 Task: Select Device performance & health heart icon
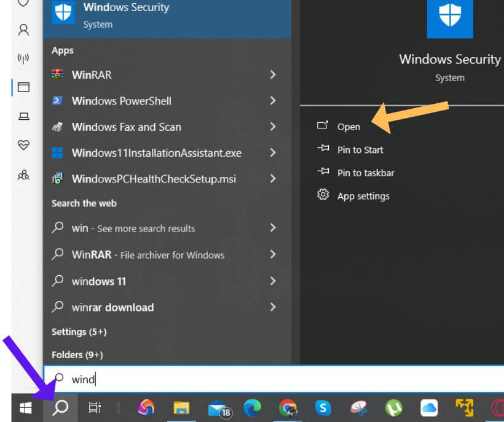pyautogui.click(x=23, y=145)
